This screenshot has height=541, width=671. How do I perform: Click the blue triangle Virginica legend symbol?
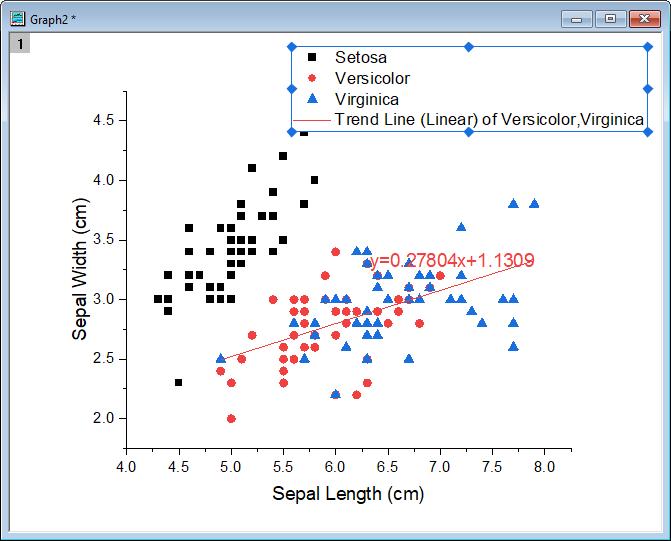(312, 99)
